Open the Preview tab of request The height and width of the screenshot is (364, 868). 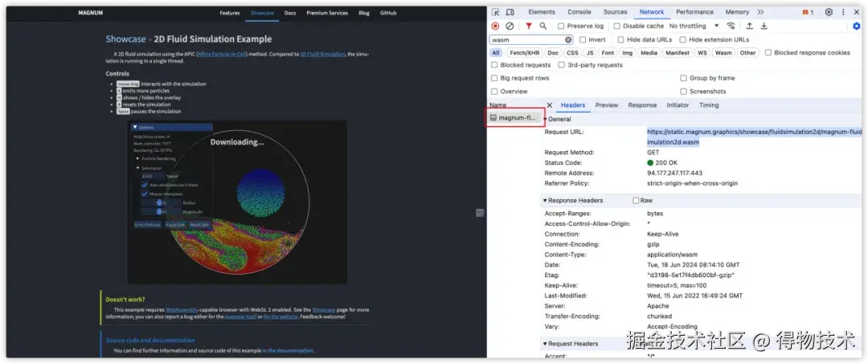click(x=607, y=105)
